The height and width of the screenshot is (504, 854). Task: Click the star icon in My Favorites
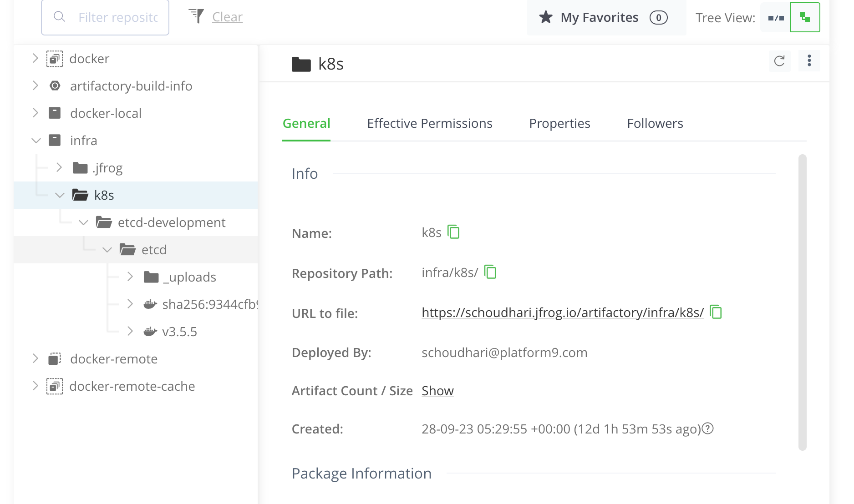pos(546,17)
